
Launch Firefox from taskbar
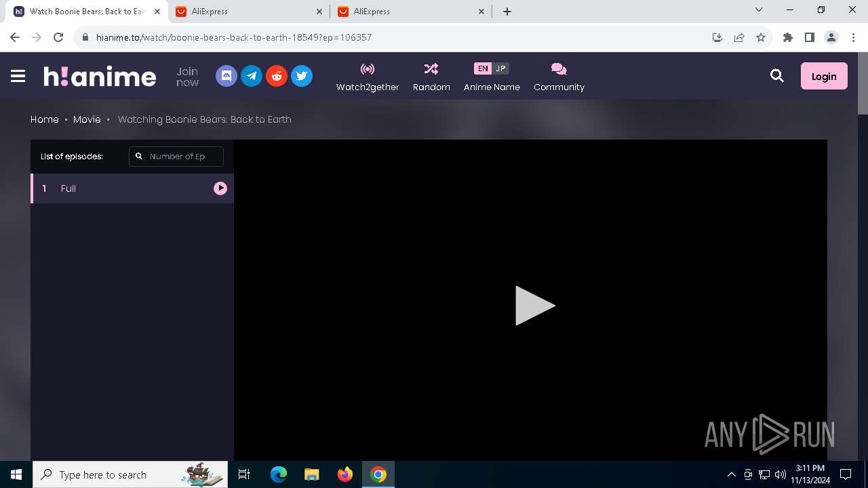[x=345, y=474]
